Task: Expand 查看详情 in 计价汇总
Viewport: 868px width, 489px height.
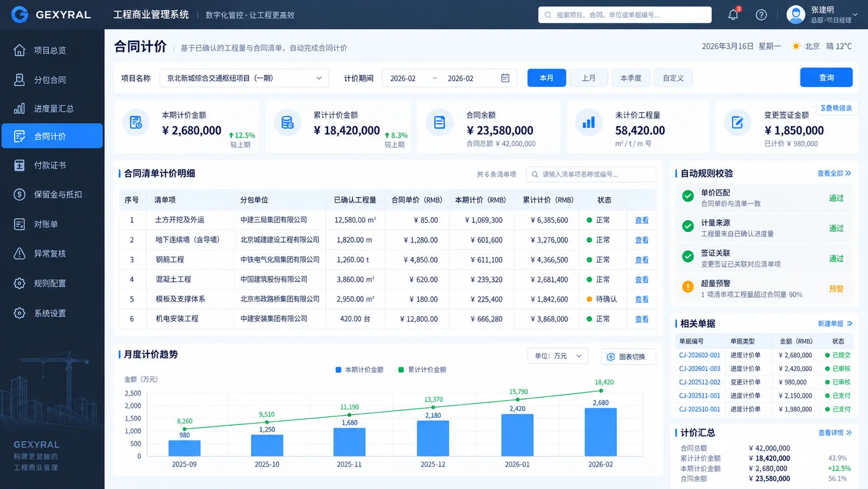Action: tap(835, 433)
